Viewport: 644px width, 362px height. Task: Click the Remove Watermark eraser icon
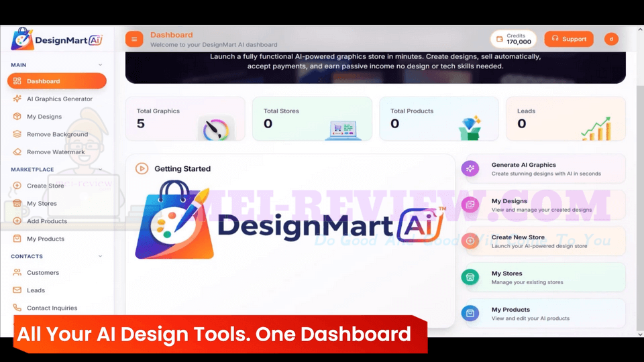pyautogui.click(x=17, y=152)
